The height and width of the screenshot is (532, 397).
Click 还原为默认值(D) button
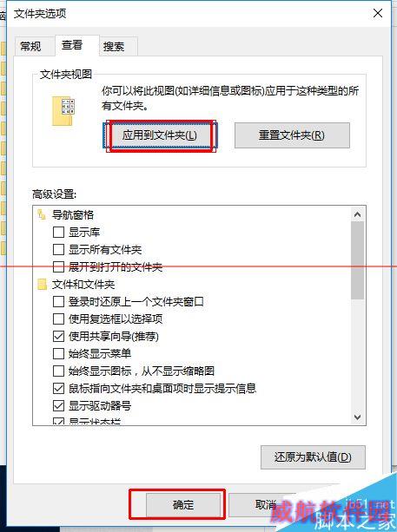[x=313, y=457]
